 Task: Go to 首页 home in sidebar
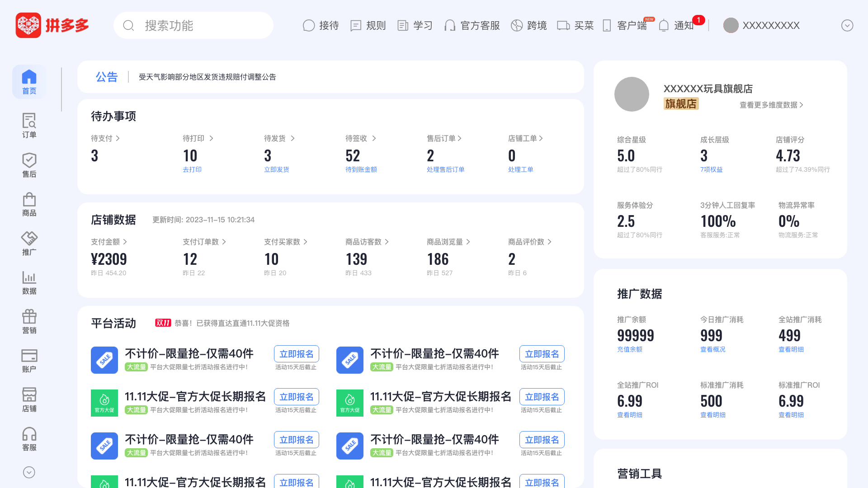[29, 82]
